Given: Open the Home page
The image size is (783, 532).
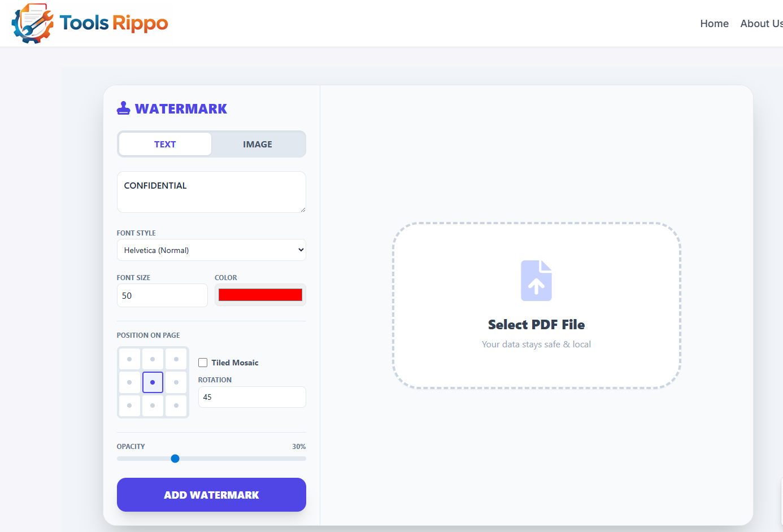Looking at the screenshot, I should pyautogui.click(x=714, y=23).
